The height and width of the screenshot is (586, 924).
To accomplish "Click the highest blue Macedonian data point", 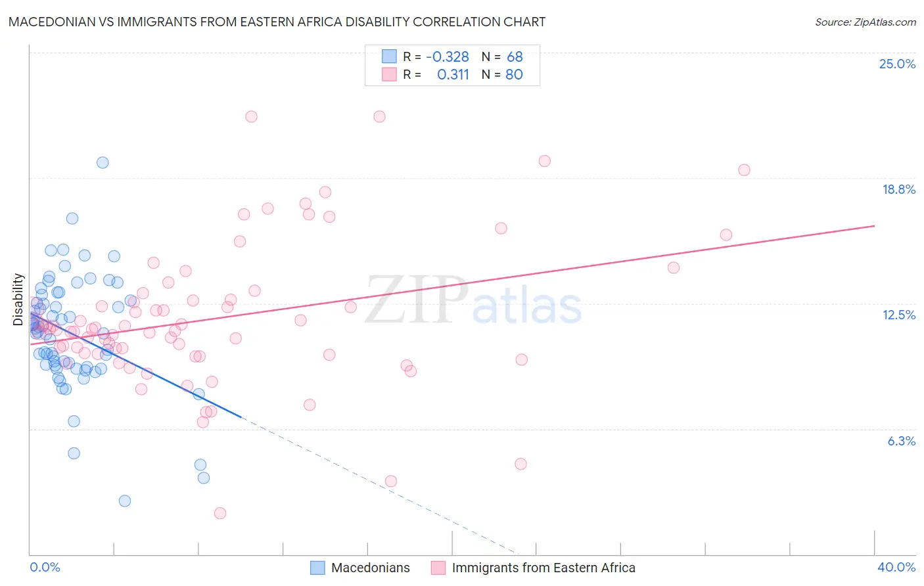I will click(103, 162).
